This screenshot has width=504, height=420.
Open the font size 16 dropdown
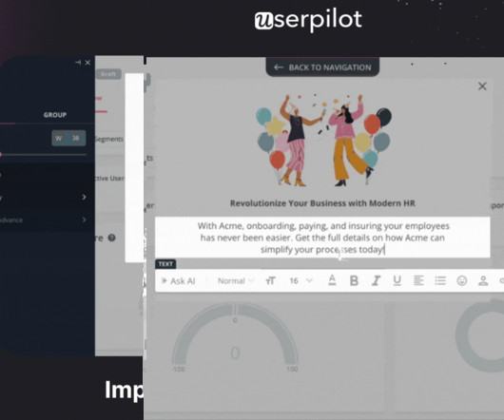point(300,281)
